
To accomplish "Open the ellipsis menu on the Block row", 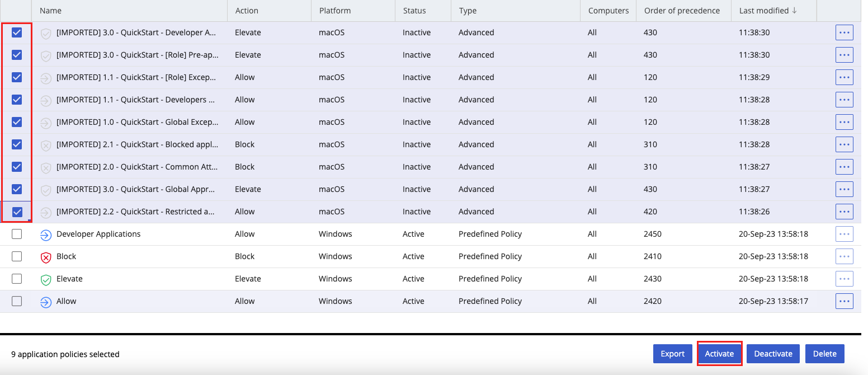I will pyautogui.click(x=845, y=256).
